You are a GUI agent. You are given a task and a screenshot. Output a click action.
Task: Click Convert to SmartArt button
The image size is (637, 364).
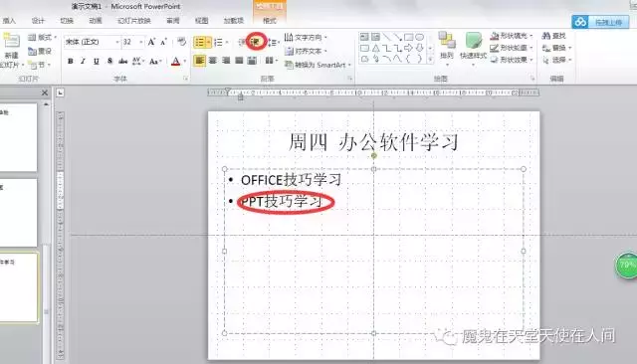point(318,65)
